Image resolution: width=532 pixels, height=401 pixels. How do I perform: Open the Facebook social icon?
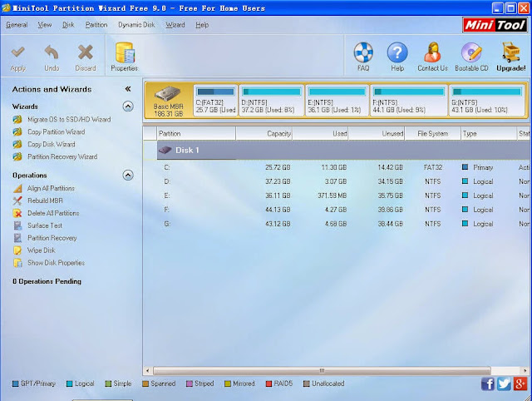488,384
